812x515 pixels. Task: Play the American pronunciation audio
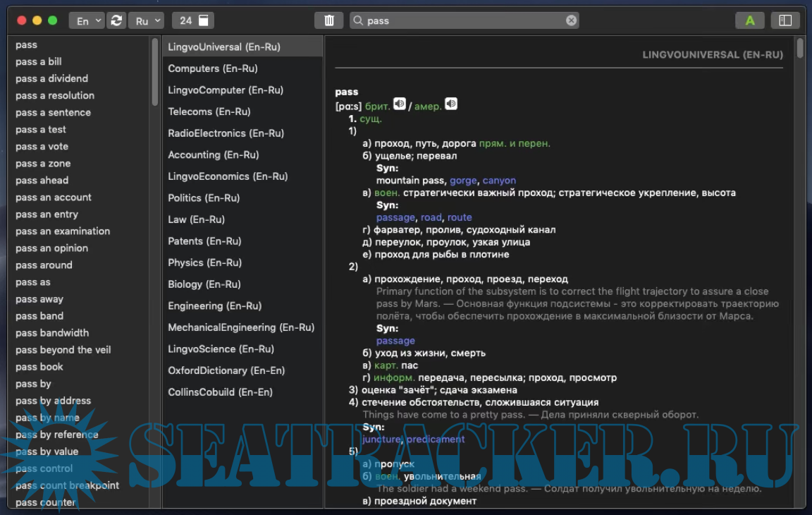point(451,104)
